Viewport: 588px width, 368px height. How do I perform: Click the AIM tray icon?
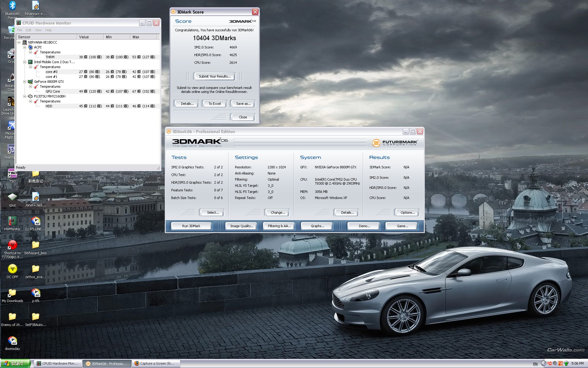549,363
